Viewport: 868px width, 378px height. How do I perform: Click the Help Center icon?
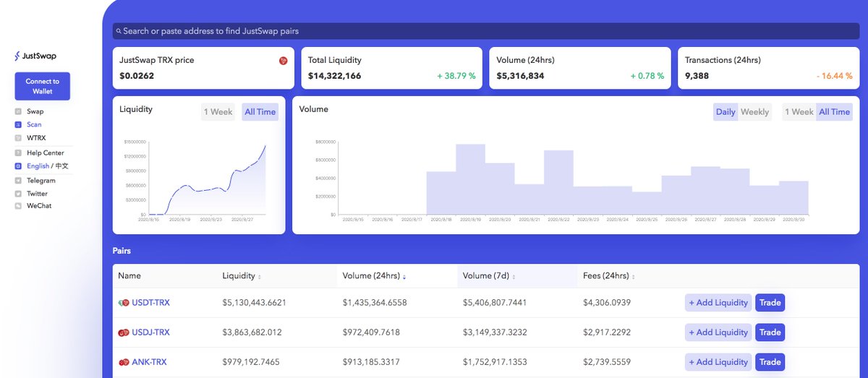18,153
